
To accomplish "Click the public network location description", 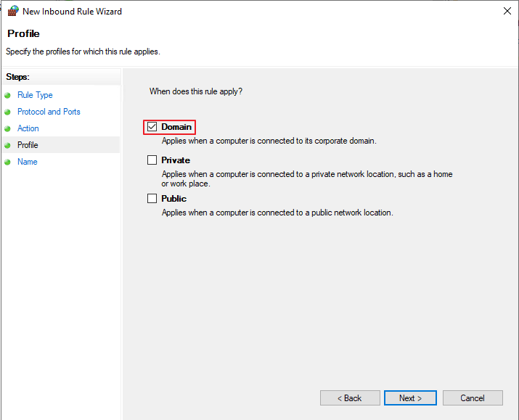I will [277, 213].
